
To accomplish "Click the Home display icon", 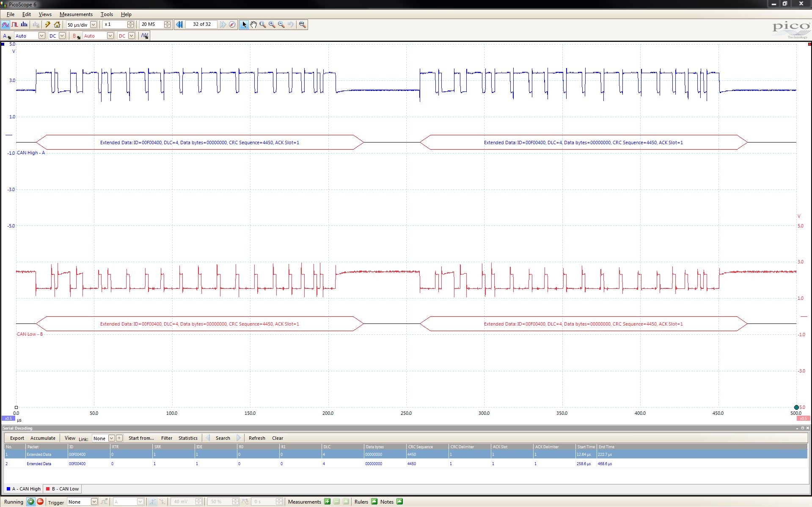I will (x=57, y=25).
